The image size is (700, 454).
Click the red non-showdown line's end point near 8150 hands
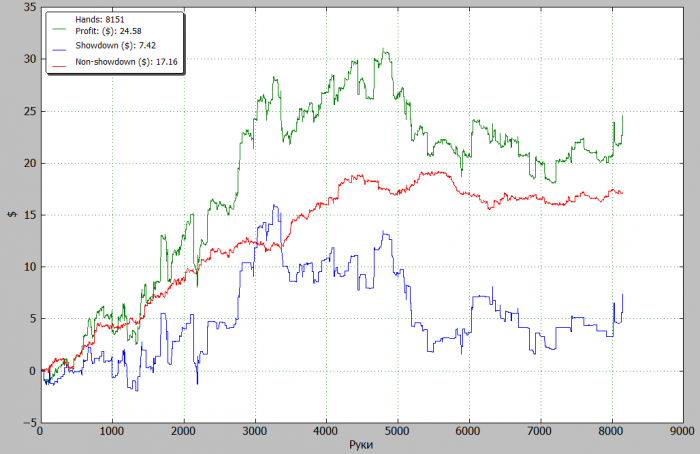(622, 193)
